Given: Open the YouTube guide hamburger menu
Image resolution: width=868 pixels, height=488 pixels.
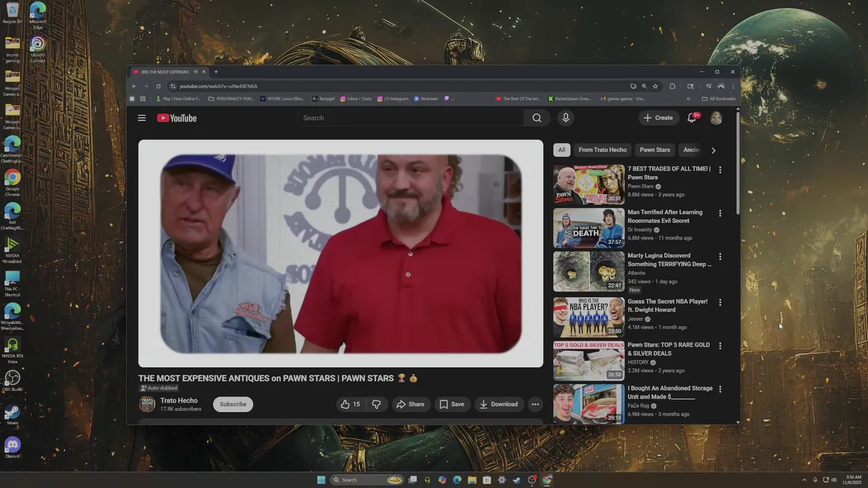Looking at the screenshot, I should tap(142, 118).
